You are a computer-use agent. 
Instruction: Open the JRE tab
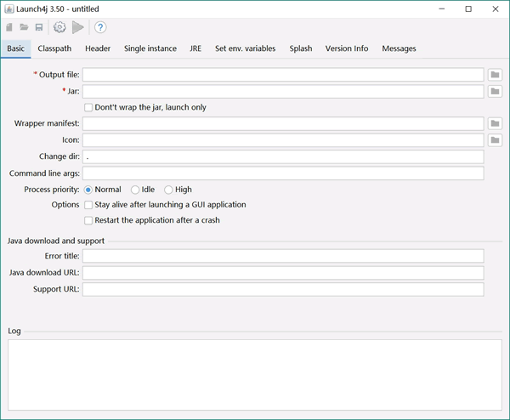195,48
